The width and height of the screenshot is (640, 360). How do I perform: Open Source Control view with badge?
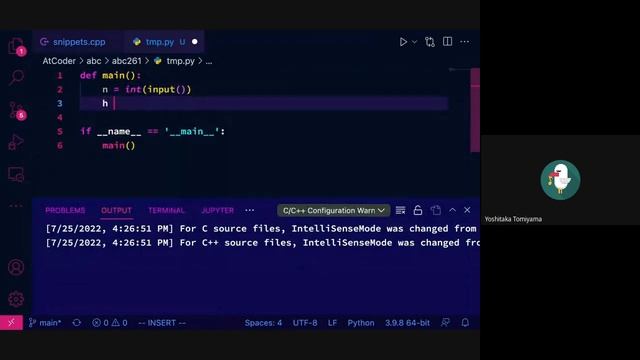pyautogui.click(x=17, y=110)
